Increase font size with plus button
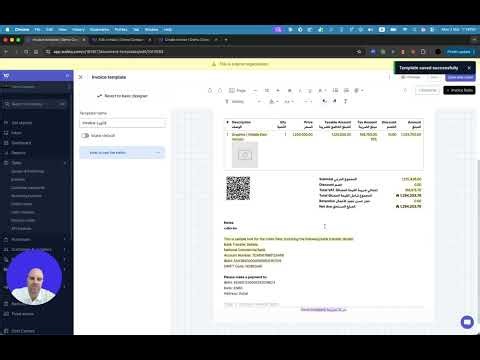The height and width of the screenshot is (360, 480). tap(278, 90)
